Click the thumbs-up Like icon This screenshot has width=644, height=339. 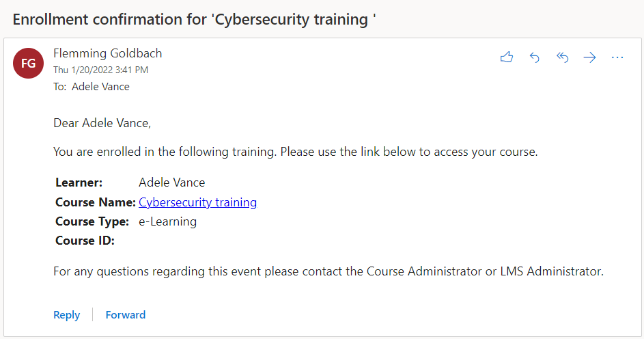click(x=506, y=57)
